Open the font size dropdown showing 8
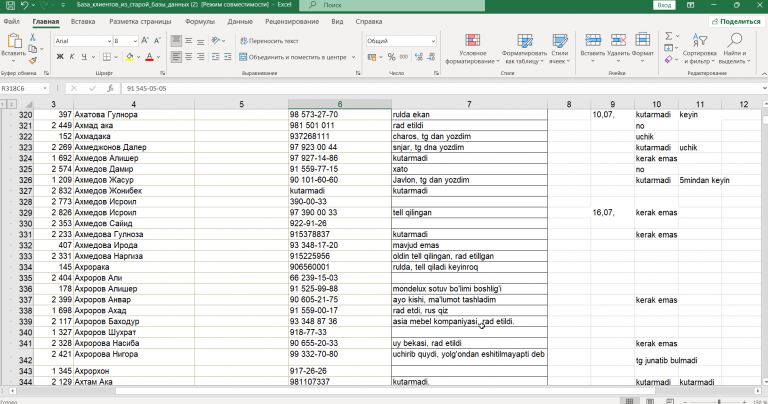Screen dimensions: 768x404 coord(135,41)
